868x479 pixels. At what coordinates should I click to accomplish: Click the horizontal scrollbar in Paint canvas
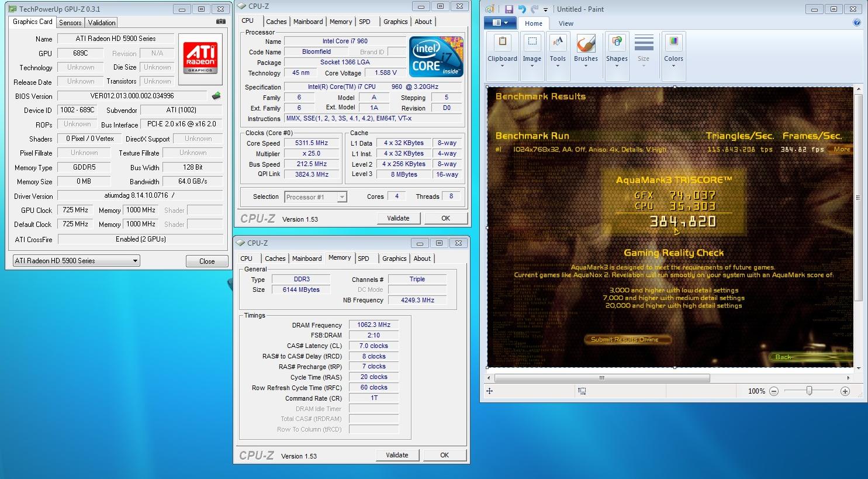coord(602,378)
